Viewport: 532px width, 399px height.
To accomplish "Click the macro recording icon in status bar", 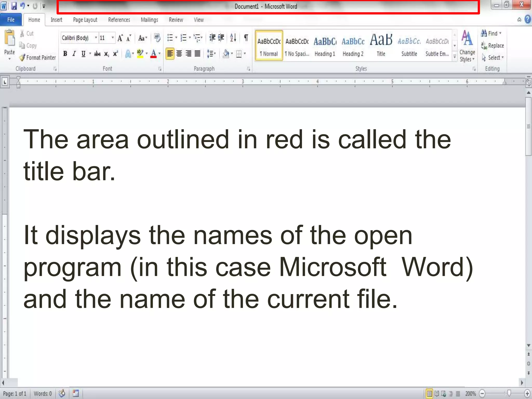I will tap(76, 393).
